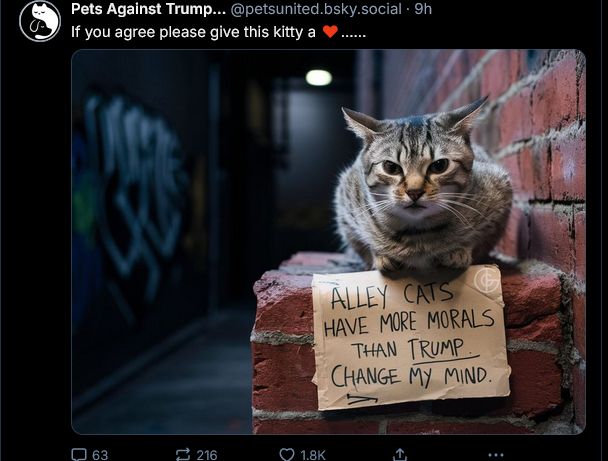Click the reply speech bubble icon
Image resolution: width=608 pixels, height=461 pixels.
pos(79,454)
